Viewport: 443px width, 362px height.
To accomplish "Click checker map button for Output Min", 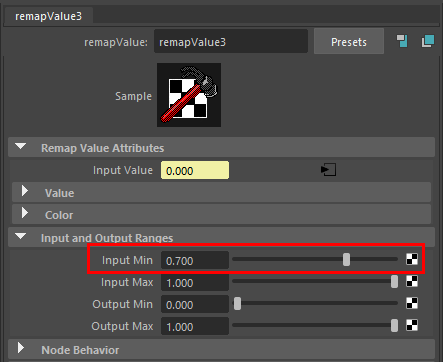I will (x=412, y=303).
